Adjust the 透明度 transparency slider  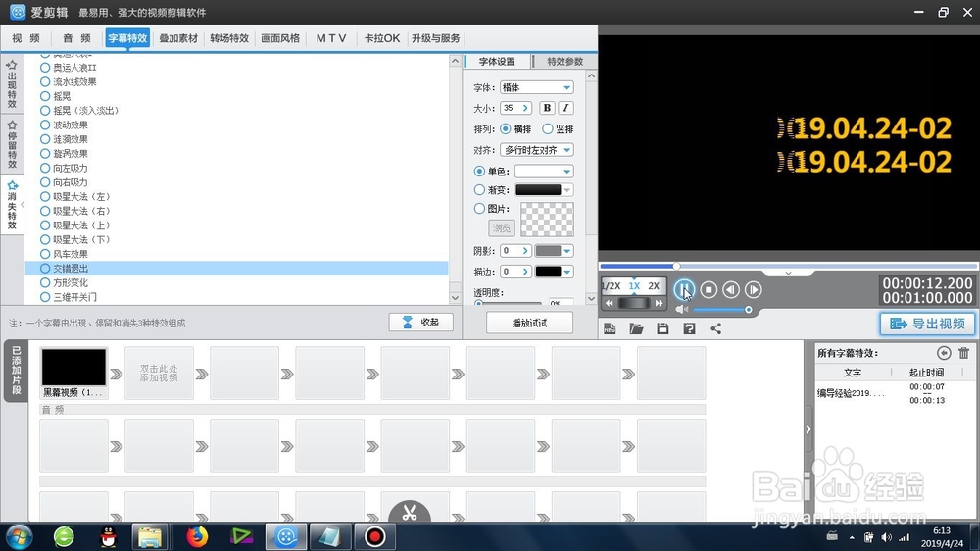point(510,303)
